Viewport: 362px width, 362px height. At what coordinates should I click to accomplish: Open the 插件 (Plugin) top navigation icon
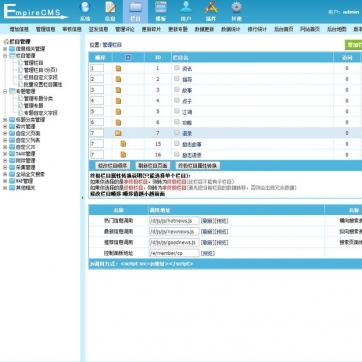(211, 11)
